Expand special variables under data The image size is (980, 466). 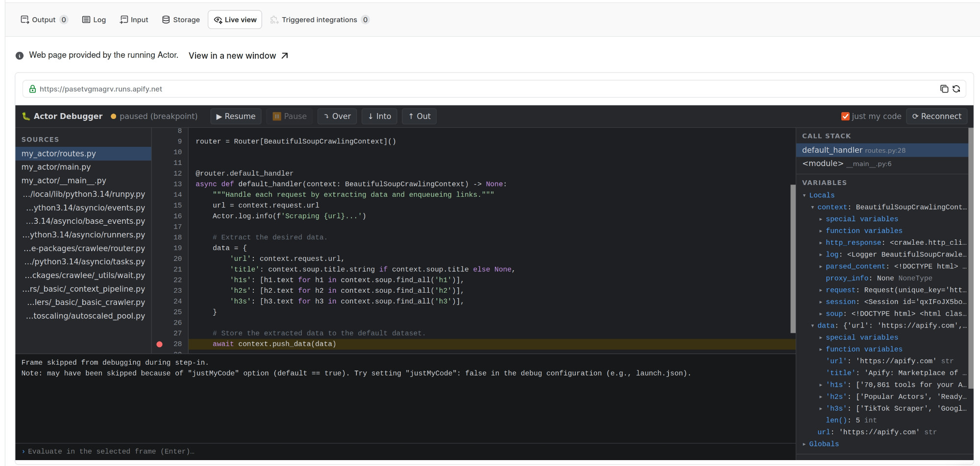[821, 338]
